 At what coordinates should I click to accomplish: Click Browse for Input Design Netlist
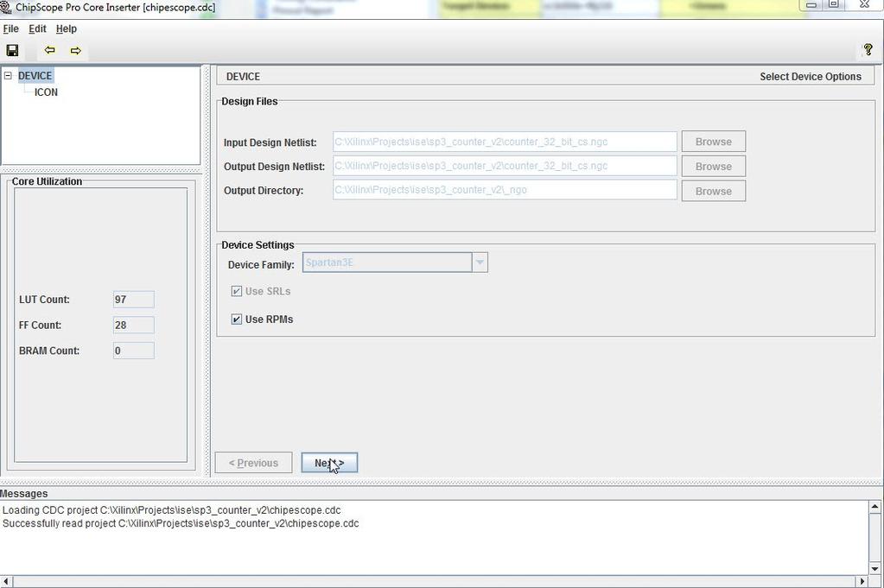tap(713, 142)
